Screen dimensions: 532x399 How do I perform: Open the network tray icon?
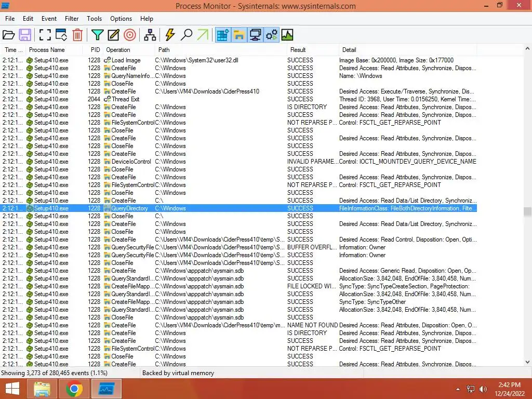coord(471,389)
